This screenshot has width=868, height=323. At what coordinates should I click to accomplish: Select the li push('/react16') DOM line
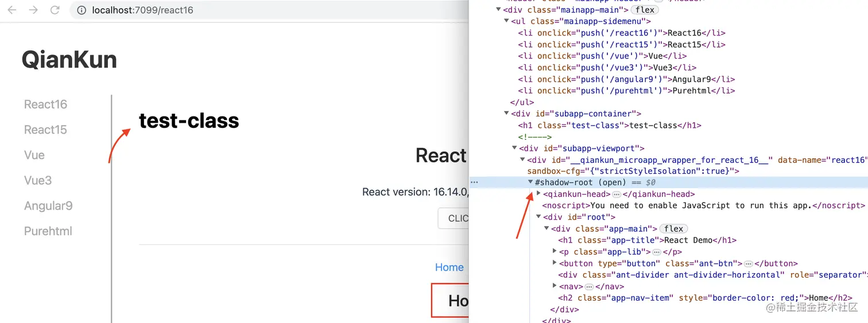(622, 33)
